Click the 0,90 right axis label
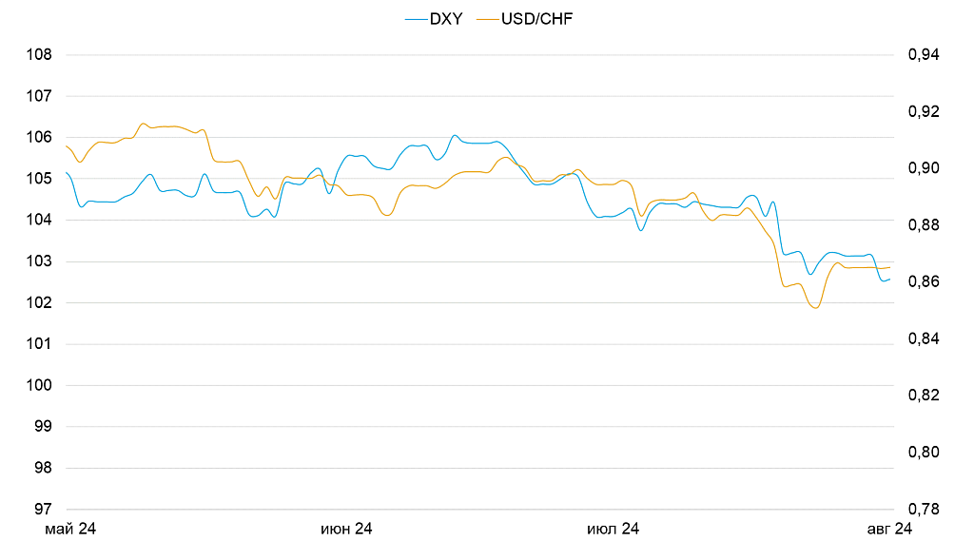 924,168
